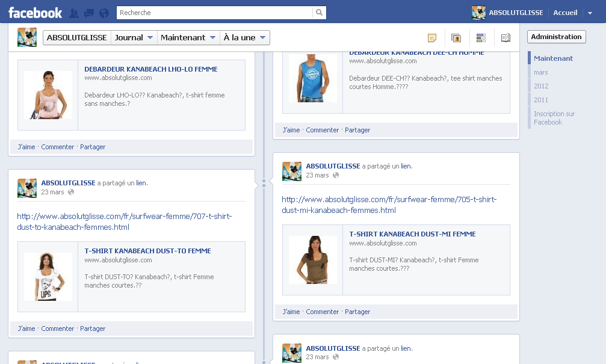The width and height of the screenshot is (606, 364).
Task: Open ABSOLUTGLISSE profile link in top bar
Action: coord(516,13)
